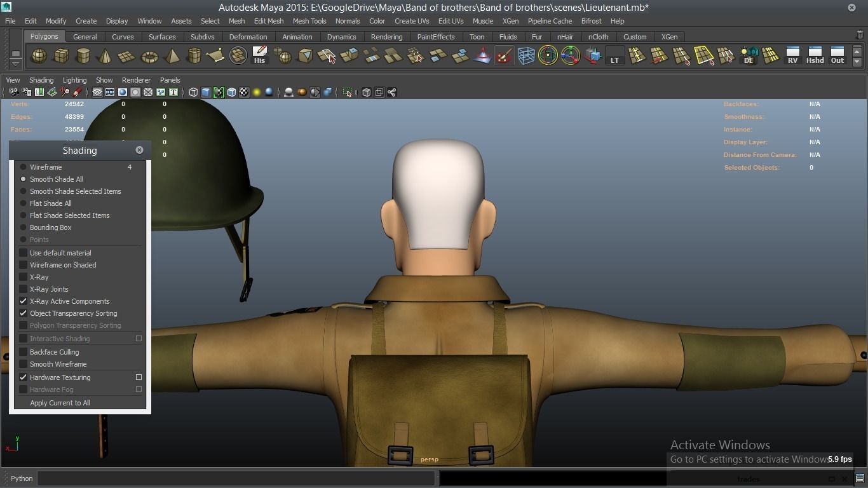Enable Wireframe on Shaded checkbox

coord(24,265)
